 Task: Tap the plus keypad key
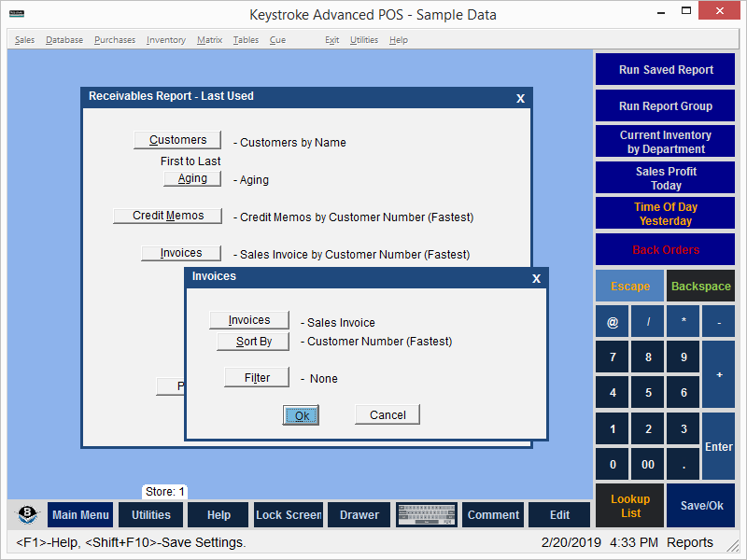pyautogui.click(x=719, y=375)
